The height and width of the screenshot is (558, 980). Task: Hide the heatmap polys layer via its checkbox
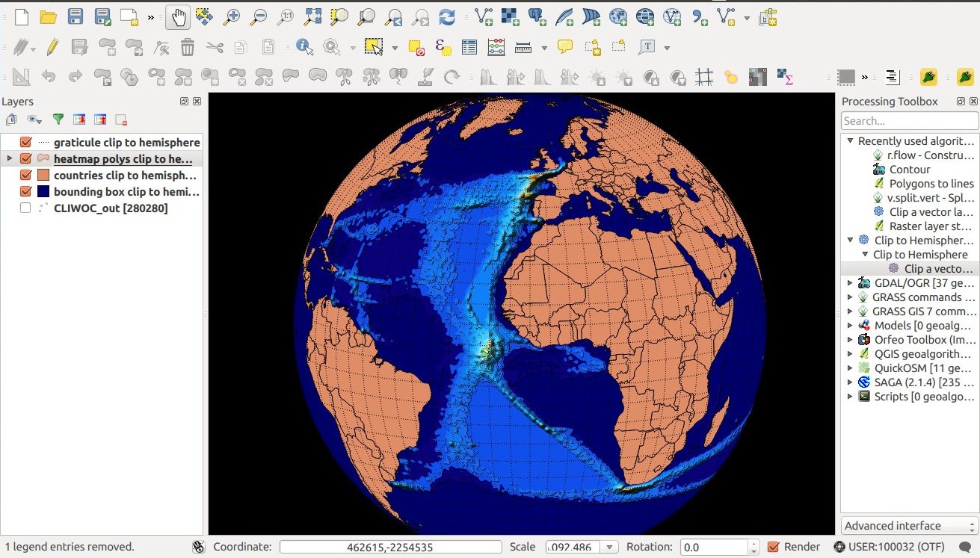(25, 158)
